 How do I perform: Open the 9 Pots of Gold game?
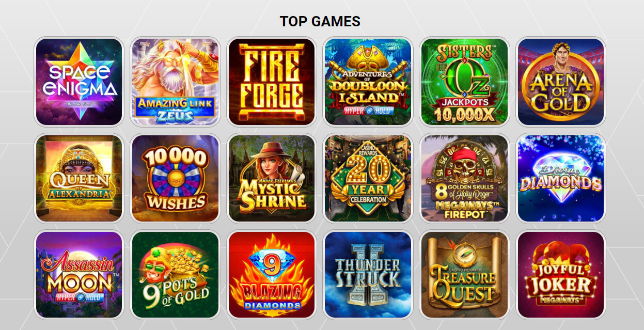coord(175,275)
